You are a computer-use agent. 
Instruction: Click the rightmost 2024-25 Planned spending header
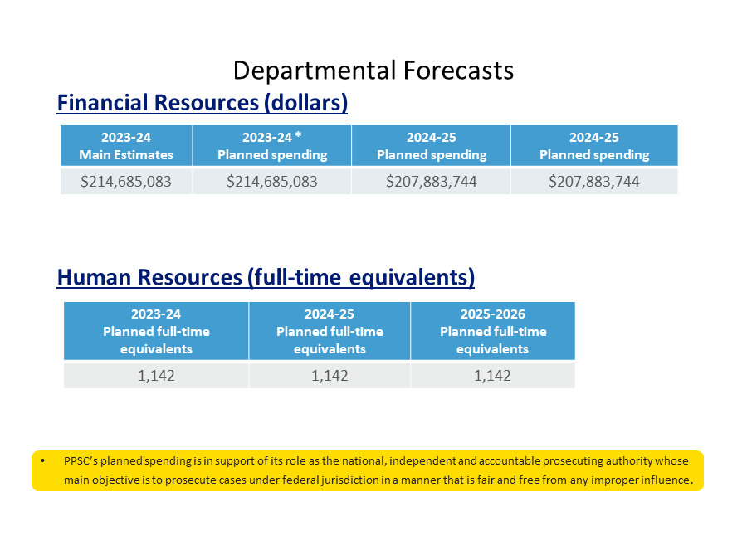point(593,145)
